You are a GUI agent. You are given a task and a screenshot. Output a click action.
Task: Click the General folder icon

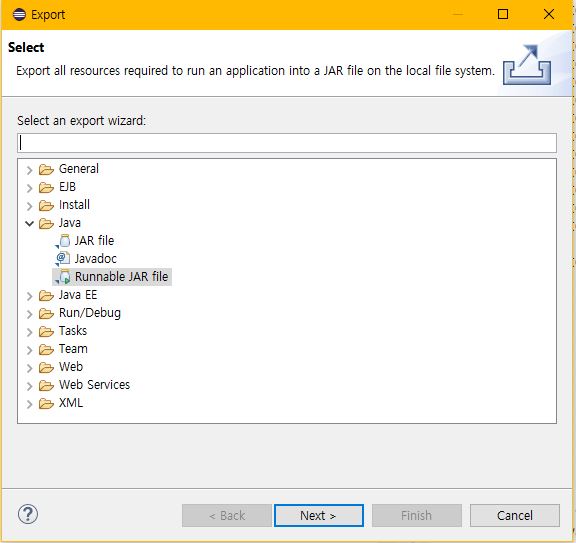(x=46, y=169)
